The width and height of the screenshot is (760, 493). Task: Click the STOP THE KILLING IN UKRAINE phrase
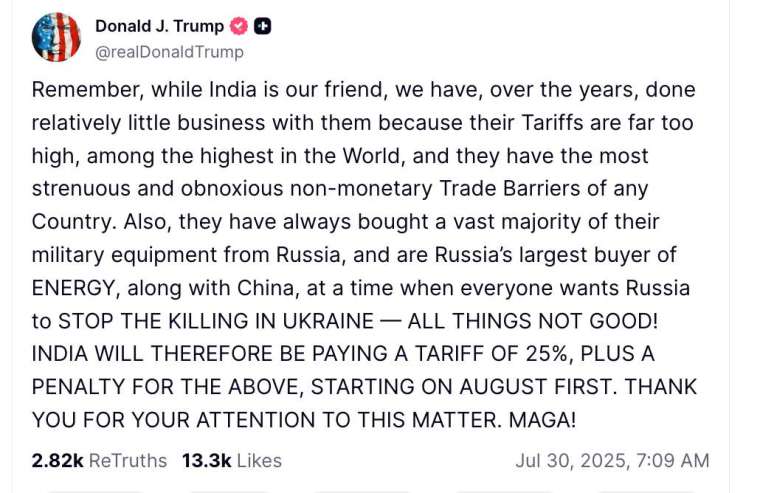pyautogui.click(x=216, y=321)
